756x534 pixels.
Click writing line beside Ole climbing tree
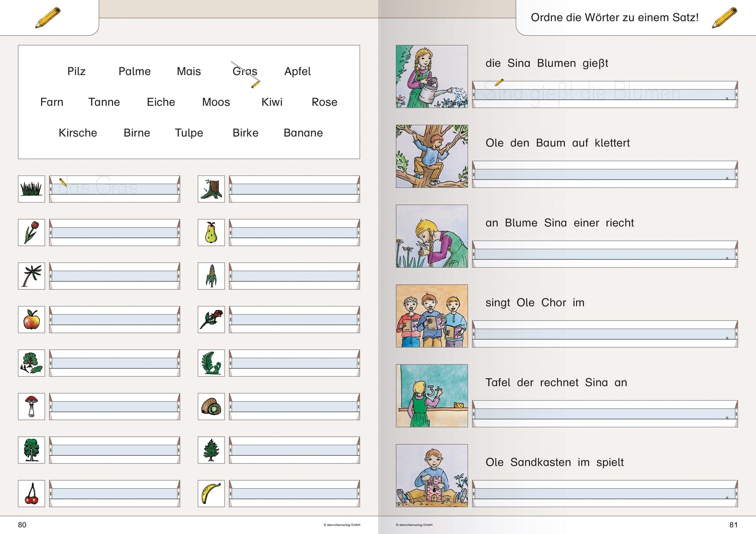tap(605, 174)
